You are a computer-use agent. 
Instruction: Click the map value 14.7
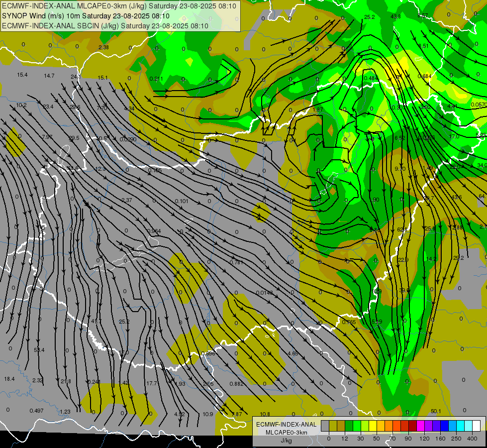(x=49, y=76)
